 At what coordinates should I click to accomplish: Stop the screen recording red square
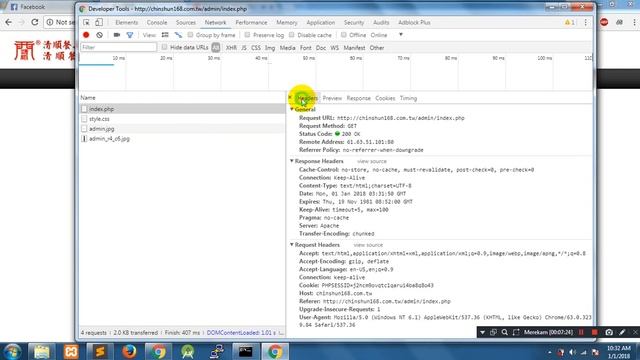[595, 332]
